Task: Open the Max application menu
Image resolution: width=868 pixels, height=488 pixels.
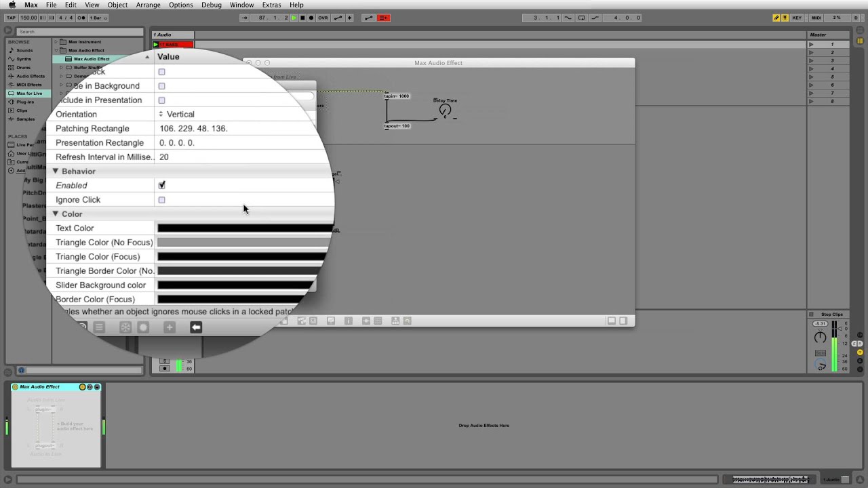Action: [x=31, y=5]
